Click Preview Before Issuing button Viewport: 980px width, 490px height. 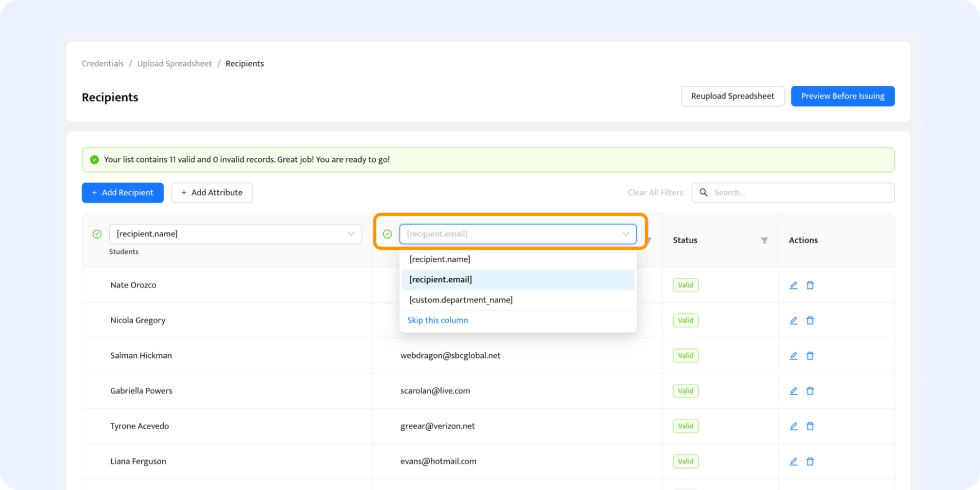842,96
